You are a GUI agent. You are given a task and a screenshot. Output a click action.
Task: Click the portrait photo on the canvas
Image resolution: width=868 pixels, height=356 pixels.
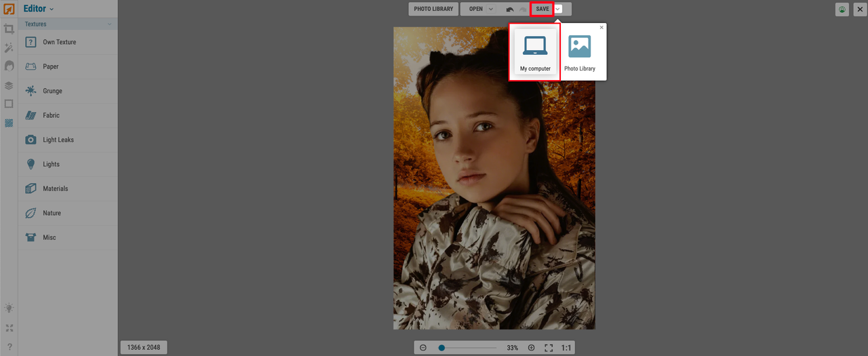tap(494, 178)
